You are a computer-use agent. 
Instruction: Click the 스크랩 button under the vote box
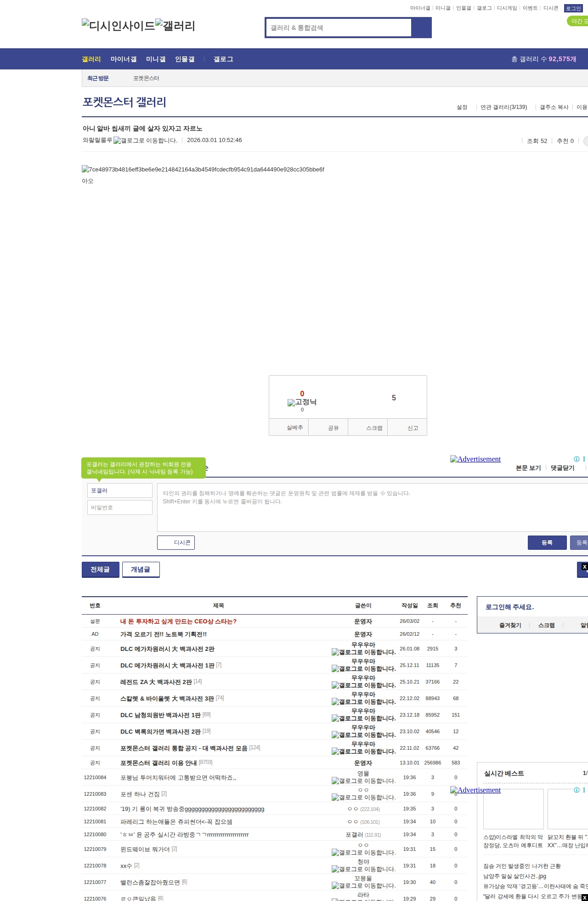click(368, 428)
